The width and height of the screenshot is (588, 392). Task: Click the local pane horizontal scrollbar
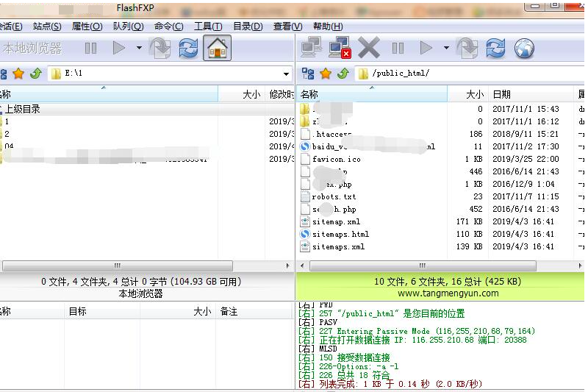(x=118, y=266)
